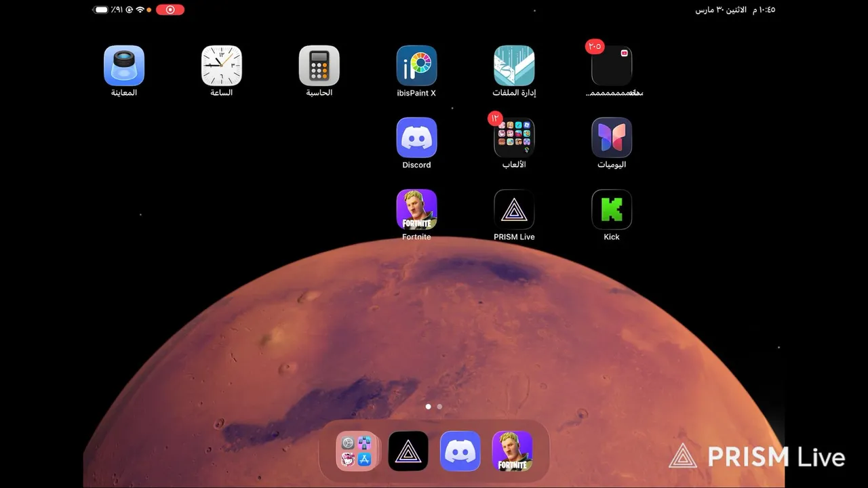Launch PRISM Live from the dock
This screenshot has width=868, height=488.
point(408,451)
